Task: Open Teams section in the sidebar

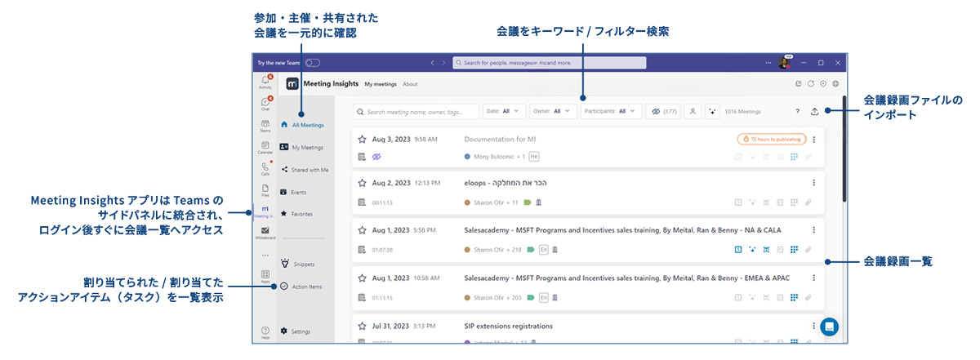Action: [x=265, y=126]
